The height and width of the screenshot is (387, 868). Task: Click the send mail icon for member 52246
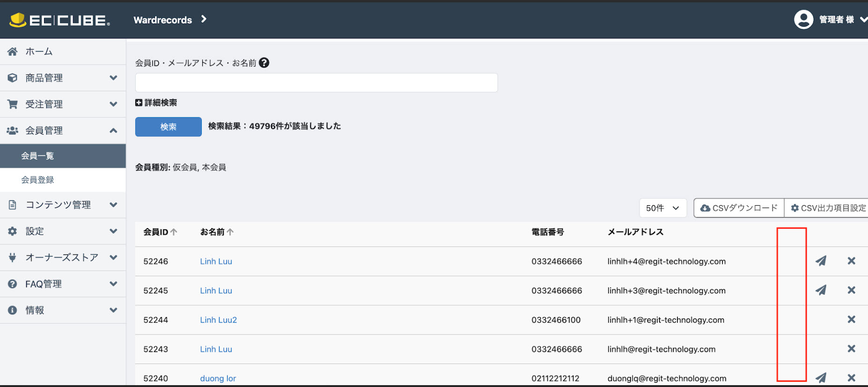coord(821,261)
